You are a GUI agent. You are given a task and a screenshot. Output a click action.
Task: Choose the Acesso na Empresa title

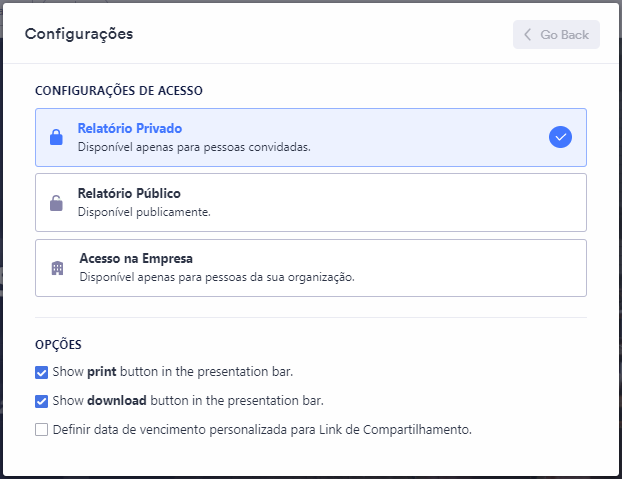click(135, 258)
